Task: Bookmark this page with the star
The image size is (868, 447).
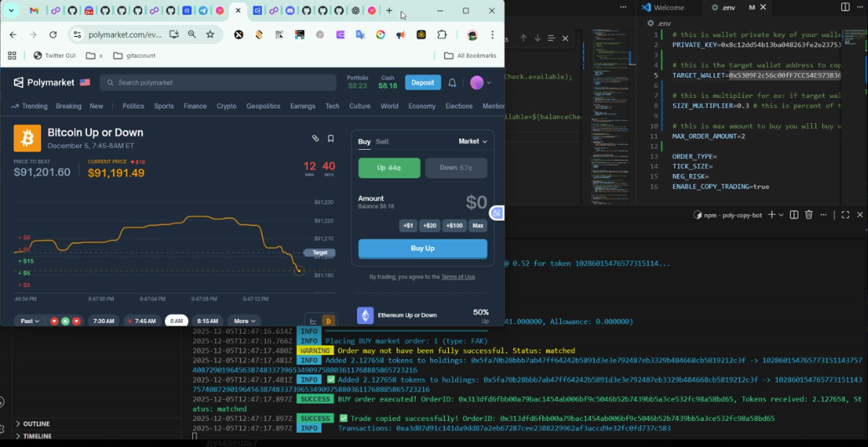Action: [x=211, y=34]
